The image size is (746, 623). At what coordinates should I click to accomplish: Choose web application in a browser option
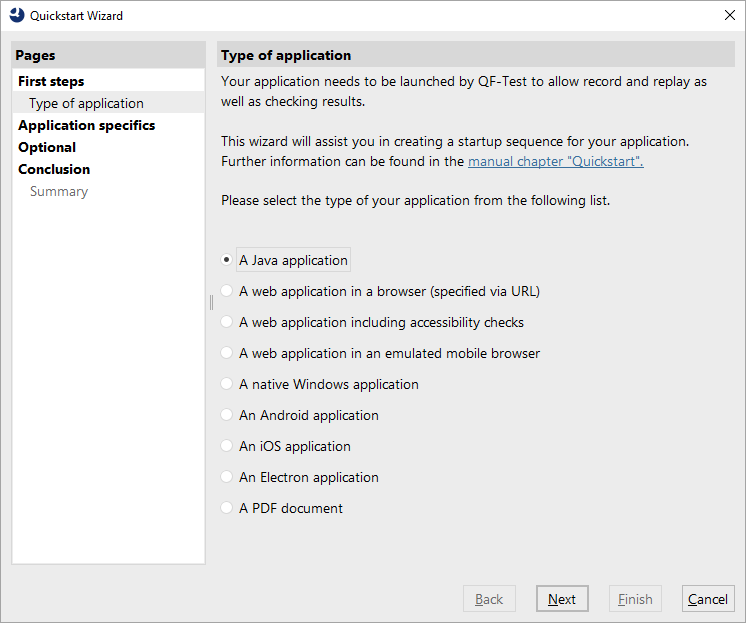coord(226,291)
